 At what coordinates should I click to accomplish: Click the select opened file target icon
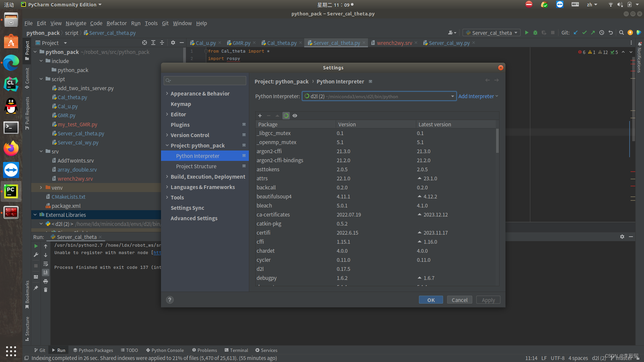145,43
